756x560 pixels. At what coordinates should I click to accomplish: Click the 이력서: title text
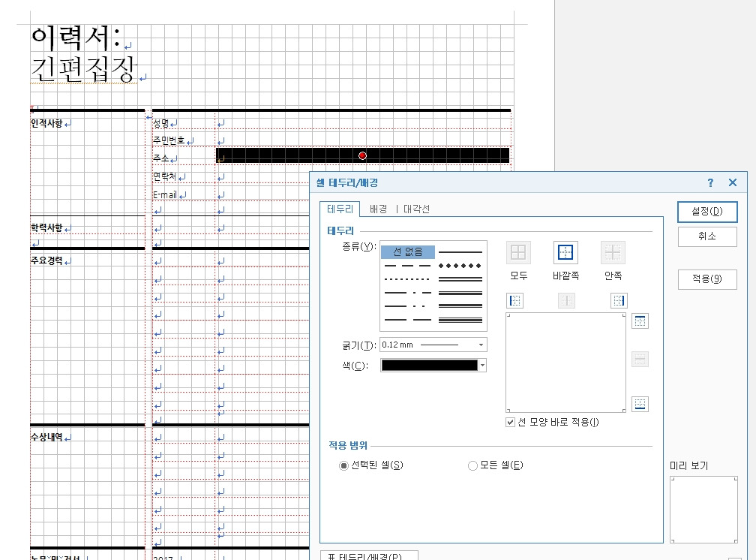pos(76,38)
